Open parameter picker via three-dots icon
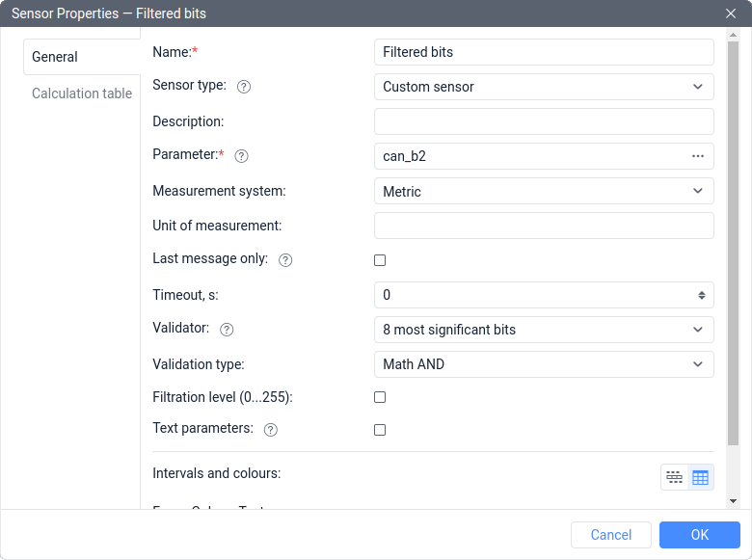 click(x=698, y=156)
